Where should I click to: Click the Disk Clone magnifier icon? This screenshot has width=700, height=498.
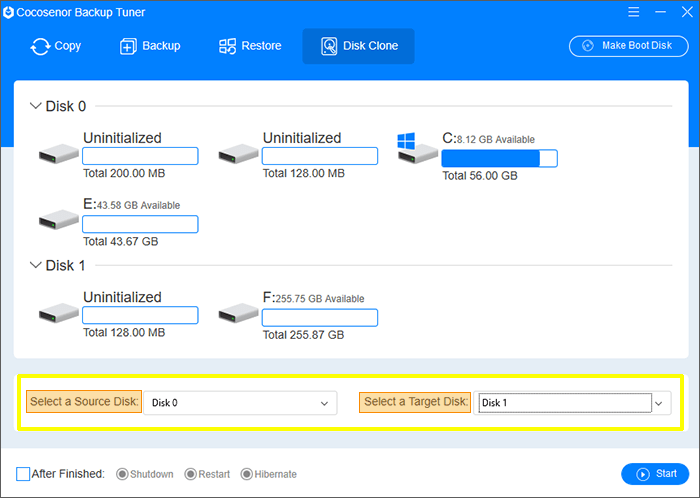click(x=329, y=46)
